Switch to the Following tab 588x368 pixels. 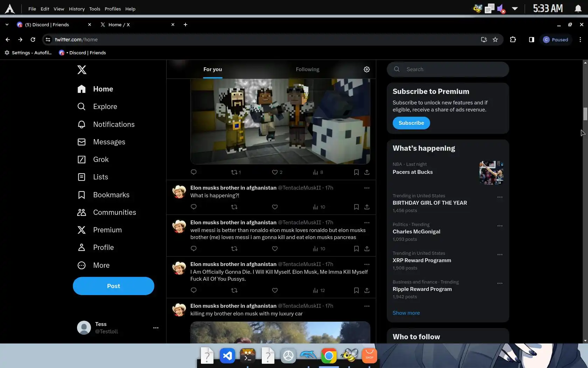point(307,69)
